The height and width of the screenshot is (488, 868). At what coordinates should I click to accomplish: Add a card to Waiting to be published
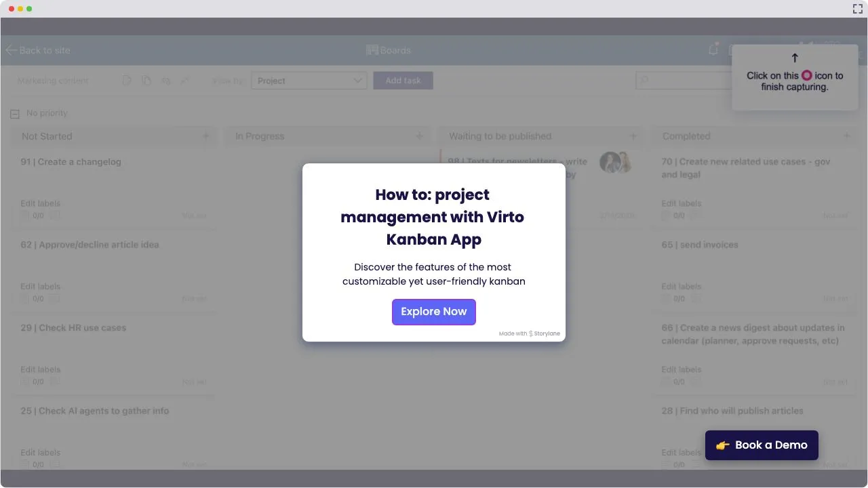(x=633, y=136)
